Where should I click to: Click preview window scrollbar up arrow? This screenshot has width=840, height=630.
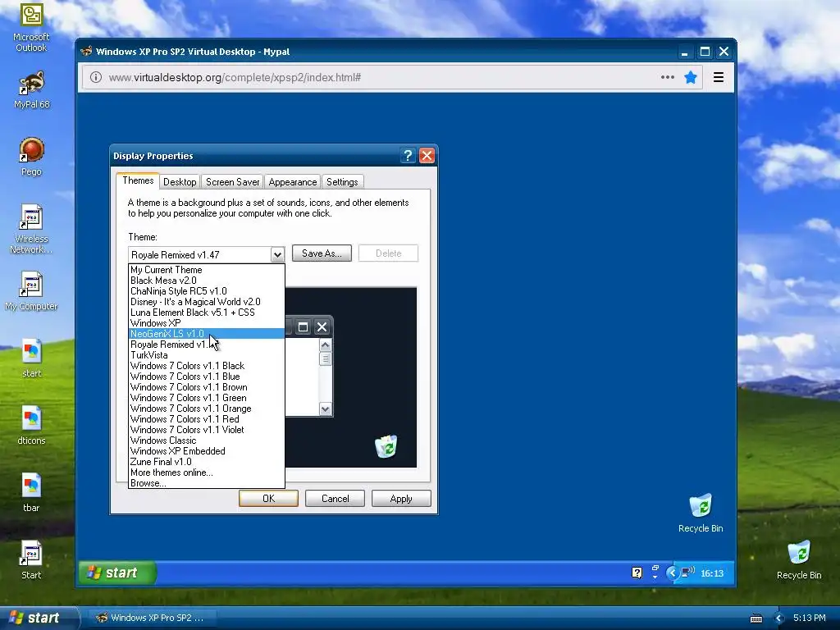pyautogui.click(x=325, y=345)
